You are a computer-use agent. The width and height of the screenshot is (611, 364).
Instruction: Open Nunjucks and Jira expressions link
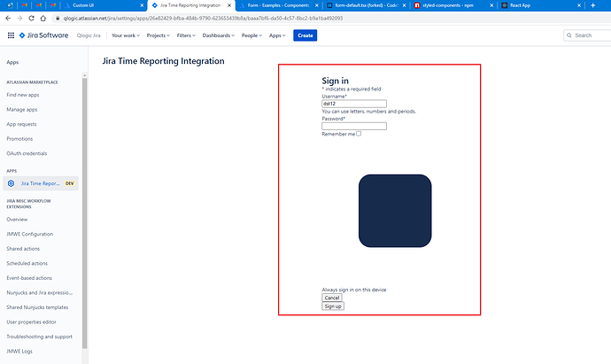point(39,292)
